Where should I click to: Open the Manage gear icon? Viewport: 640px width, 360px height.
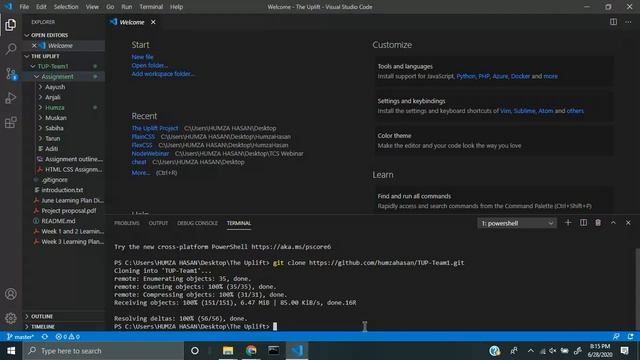(x=11, y=318)
